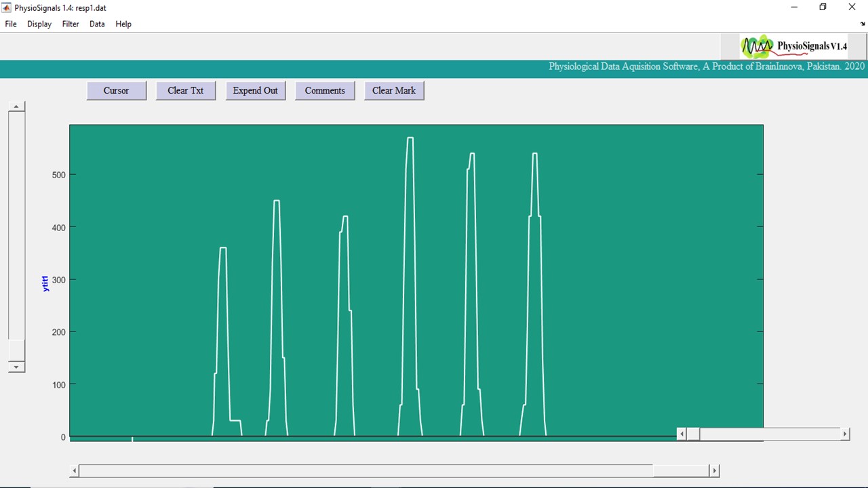The height and width of the screenshot is (488, 868).
Task: Open the File menu
Action: [11, 24]
